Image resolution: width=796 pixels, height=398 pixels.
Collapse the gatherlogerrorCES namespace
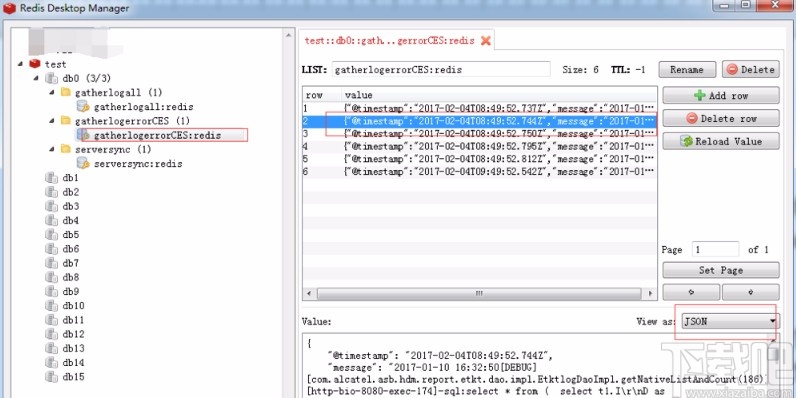[52, 121]
